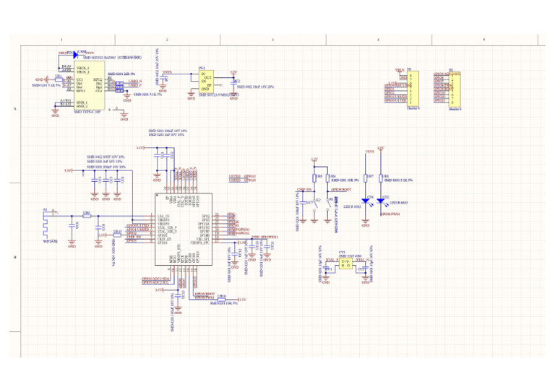Click the CHIP_EN pin inside main chip

point(164,239)
